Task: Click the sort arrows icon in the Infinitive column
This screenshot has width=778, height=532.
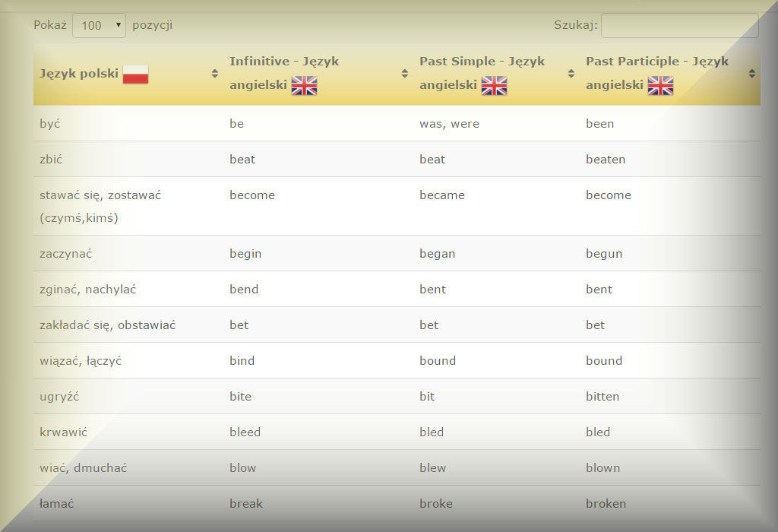Action: click(x=405, y=74)
